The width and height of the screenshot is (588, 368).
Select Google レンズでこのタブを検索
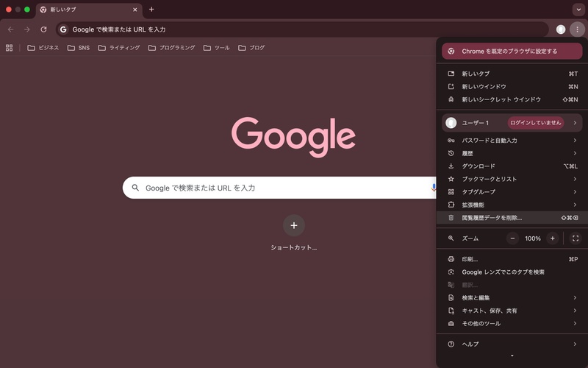point(512,272)
